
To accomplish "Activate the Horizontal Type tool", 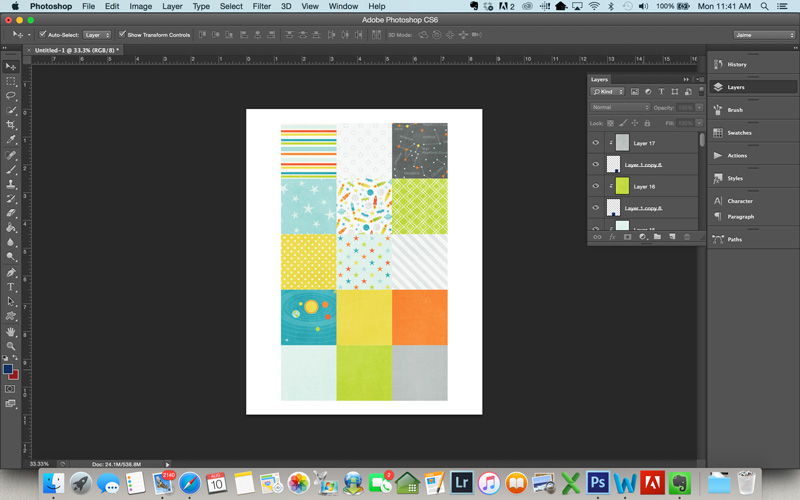I will point(11,287).
